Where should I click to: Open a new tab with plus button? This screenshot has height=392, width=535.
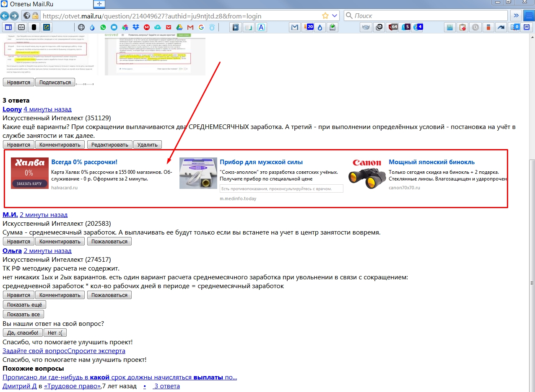click(x=99, y=4)
